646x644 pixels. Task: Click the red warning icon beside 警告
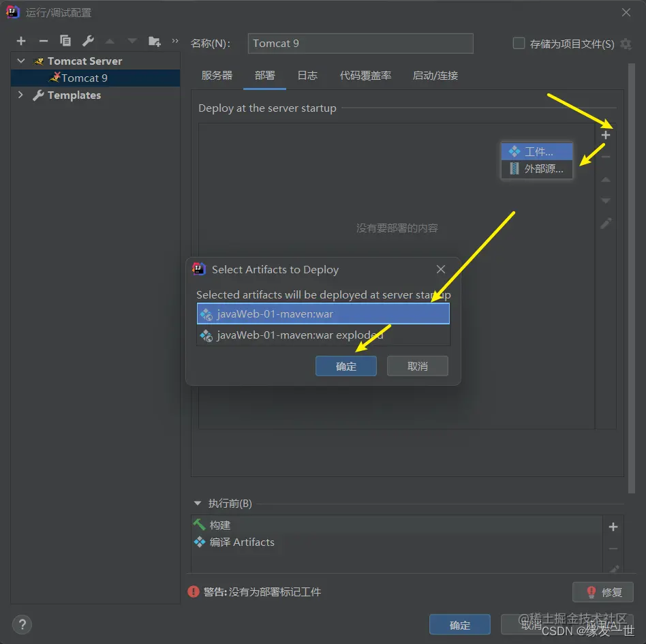pos(194,592)
